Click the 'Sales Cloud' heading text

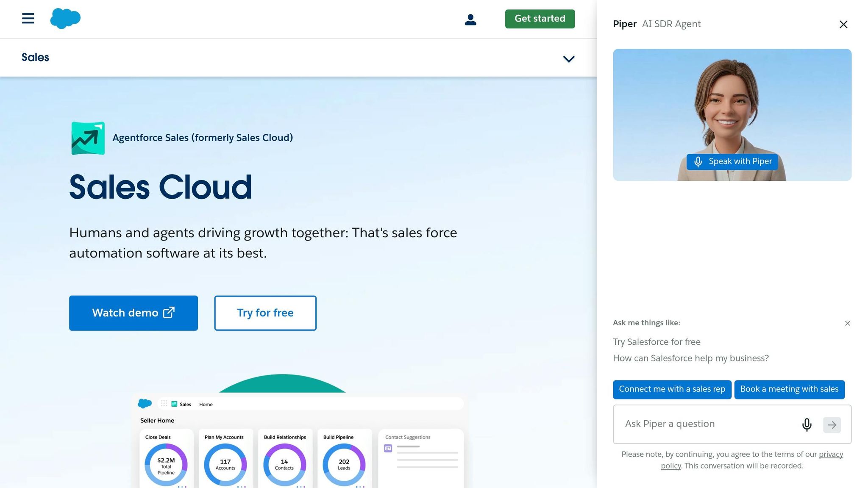(x=161, y=187)
